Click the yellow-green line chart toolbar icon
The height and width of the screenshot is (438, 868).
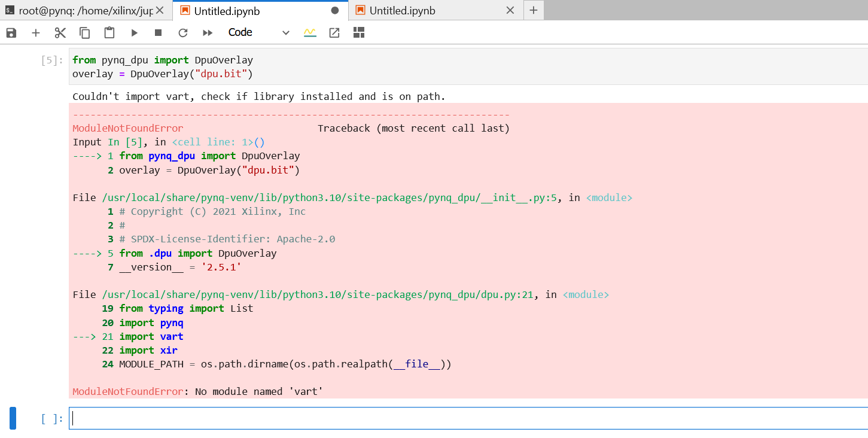coord(310,33)
